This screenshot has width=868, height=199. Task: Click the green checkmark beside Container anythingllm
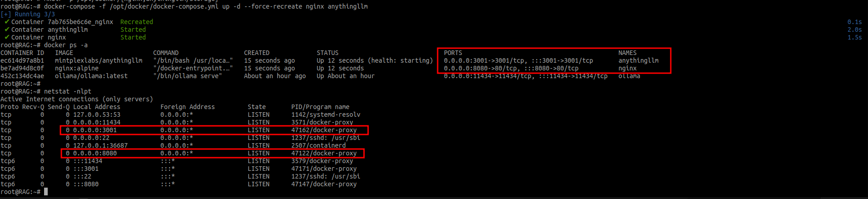click(x=7, y=30)
